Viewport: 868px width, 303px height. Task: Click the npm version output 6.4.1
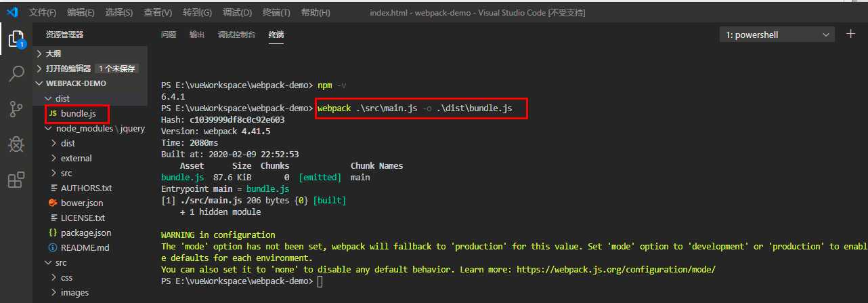click(x=173, y=96)
